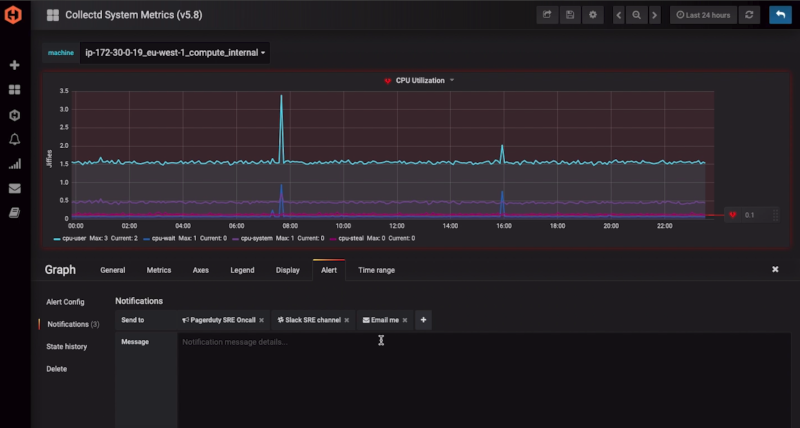The height and width of the screenshot is (428, 800).
Task: Zoom out time range with magnifier icon
Action: point(637,15)
